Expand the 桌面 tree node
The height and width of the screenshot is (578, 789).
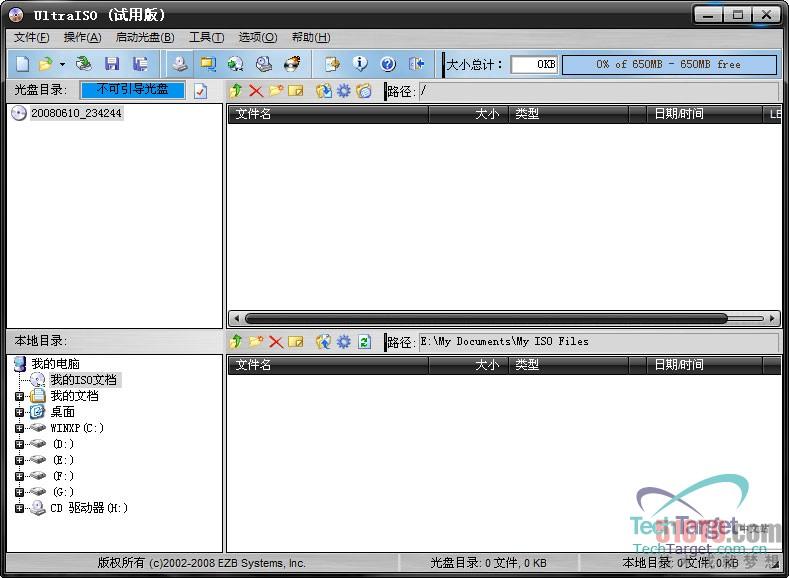coord(19,412)
